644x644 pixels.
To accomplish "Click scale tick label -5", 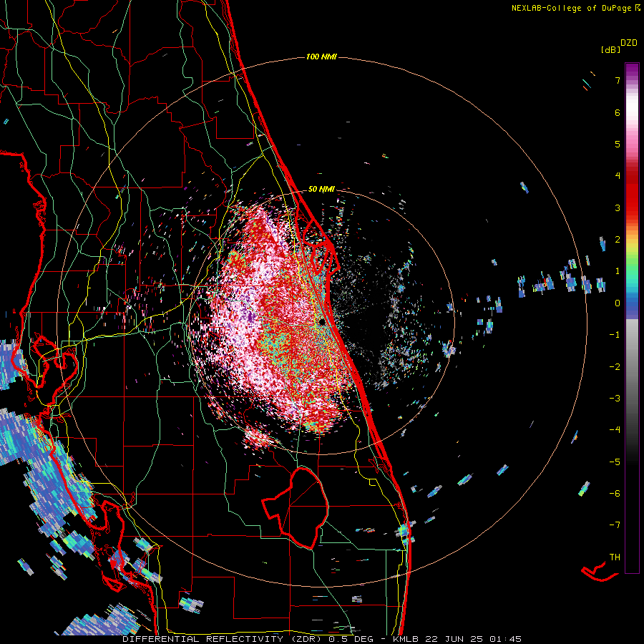I will (615, 462).
